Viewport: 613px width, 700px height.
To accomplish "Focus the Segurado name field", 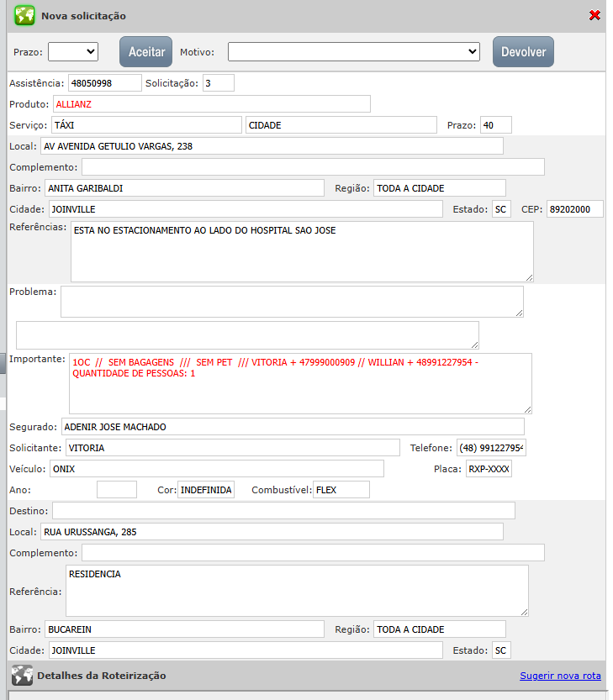I will [293, 427].
